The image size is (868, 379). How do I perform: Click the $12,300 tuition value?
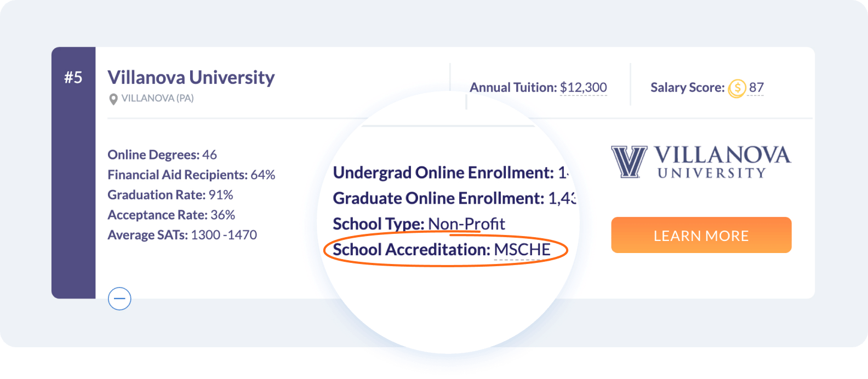[x=583, y=87]
